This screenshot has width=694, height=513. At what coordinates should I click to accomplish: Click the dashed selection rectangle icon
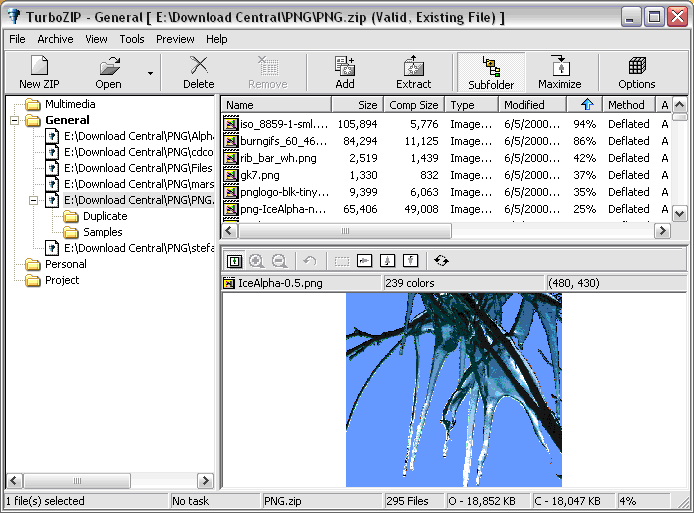click(x=342, y=261)
